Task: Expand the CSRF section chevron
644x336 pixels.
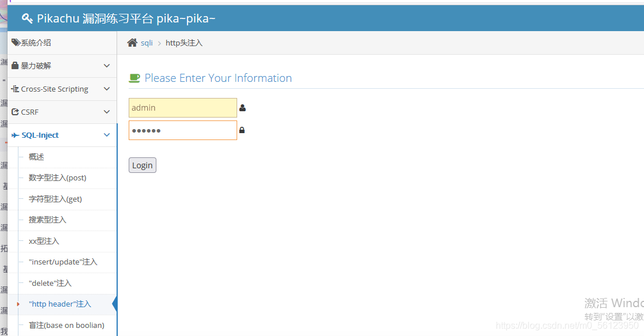Action: click(107, 112)
